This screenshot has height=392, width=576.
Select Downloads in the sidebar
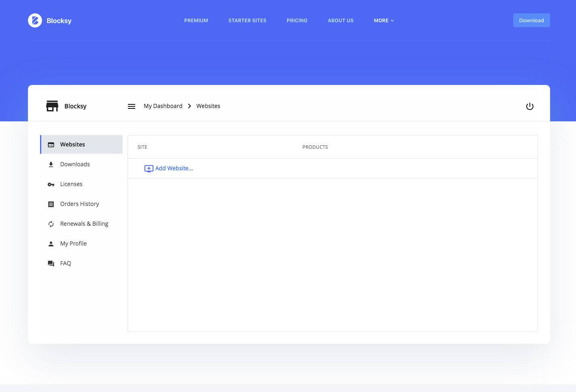click(81, 164)
